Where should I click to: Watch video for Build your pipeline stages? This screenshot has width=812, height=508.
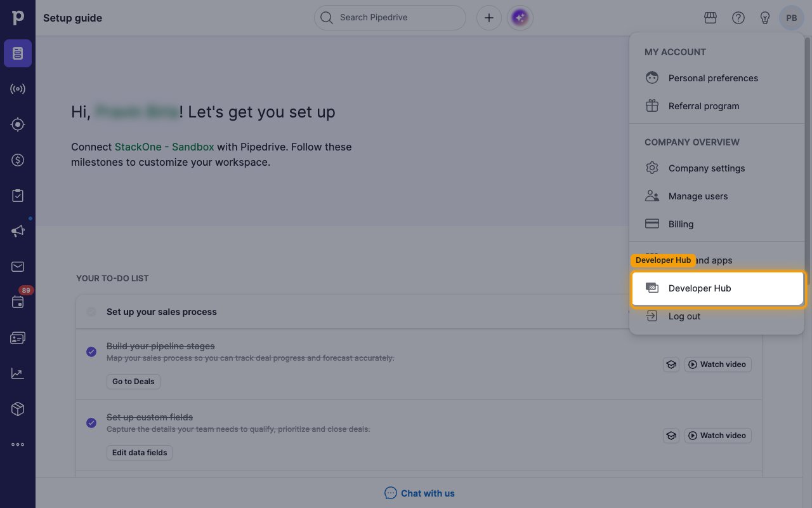click(717, 364)
